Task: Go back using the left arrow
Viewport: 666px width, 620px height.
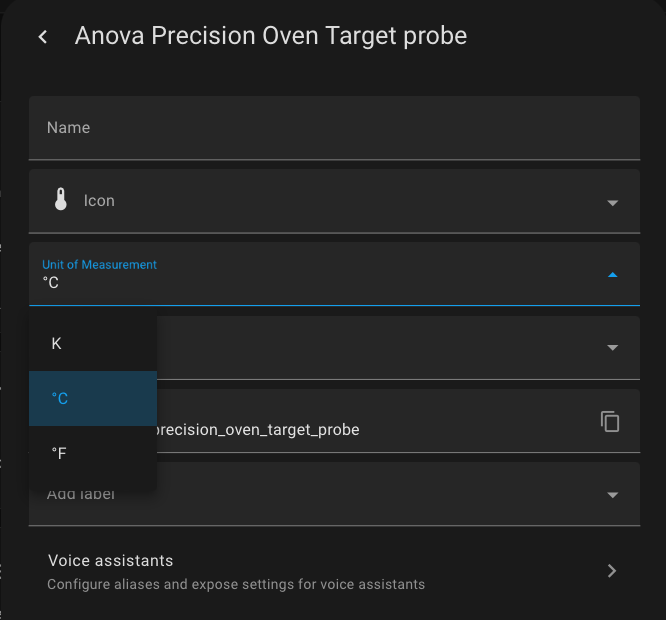Action: pyautogui.click(x=43, y=37)
